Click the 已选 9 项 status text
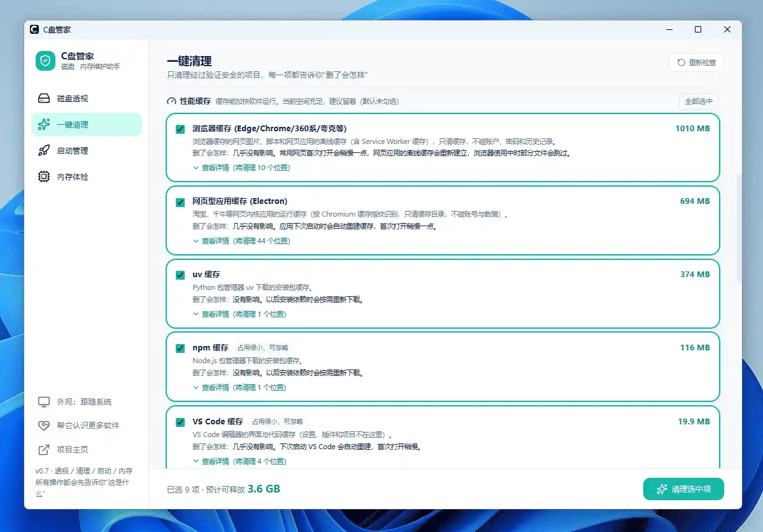The height and width of the screenshot is (532, 763). [183, 490]
